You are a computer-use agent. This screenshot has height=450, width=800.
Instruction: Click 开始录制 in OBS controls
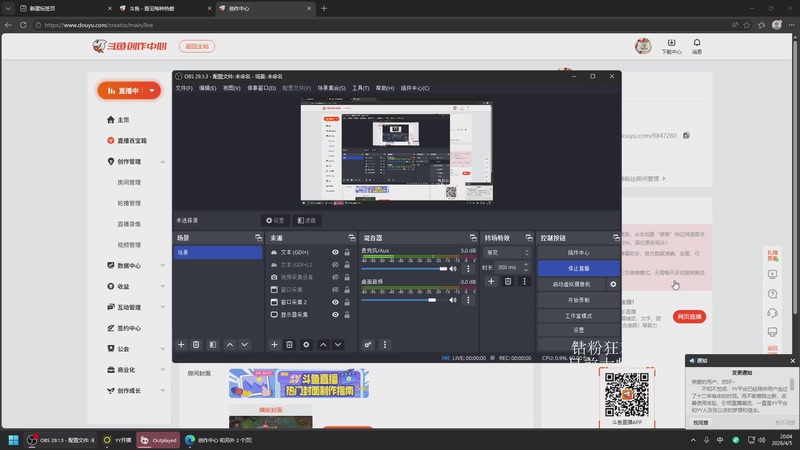coord(579,300)
